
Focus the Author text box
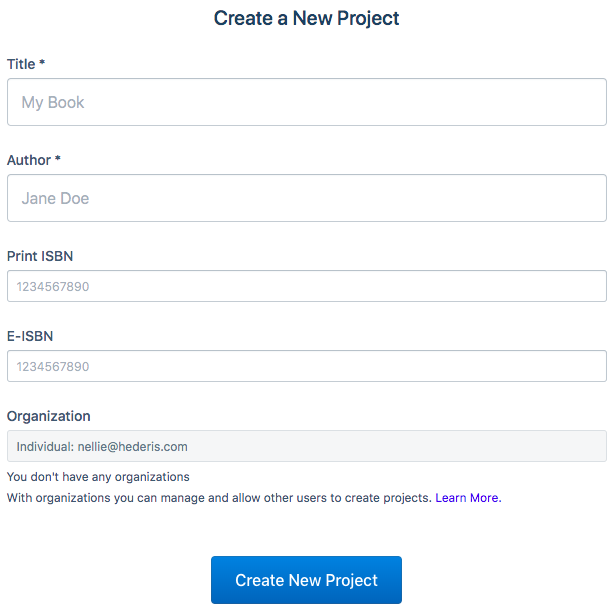click(x=306, y=198)
